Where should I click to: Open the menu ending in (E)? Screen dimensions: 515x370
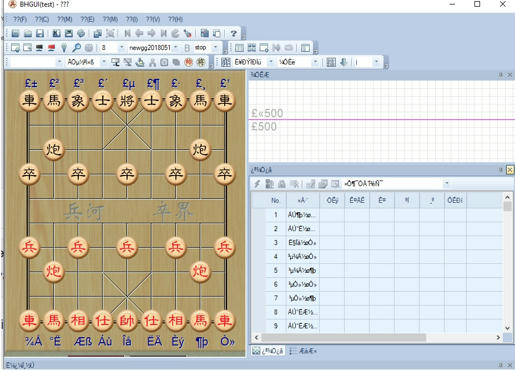(87, 19)
